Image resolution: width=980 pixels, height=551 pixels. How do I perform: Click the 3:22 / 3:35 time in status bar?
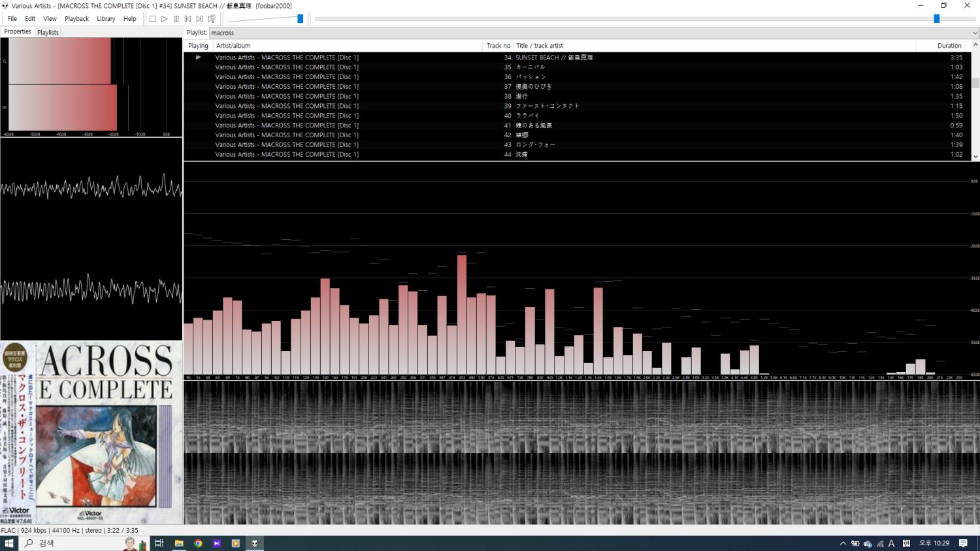[122, 531]
